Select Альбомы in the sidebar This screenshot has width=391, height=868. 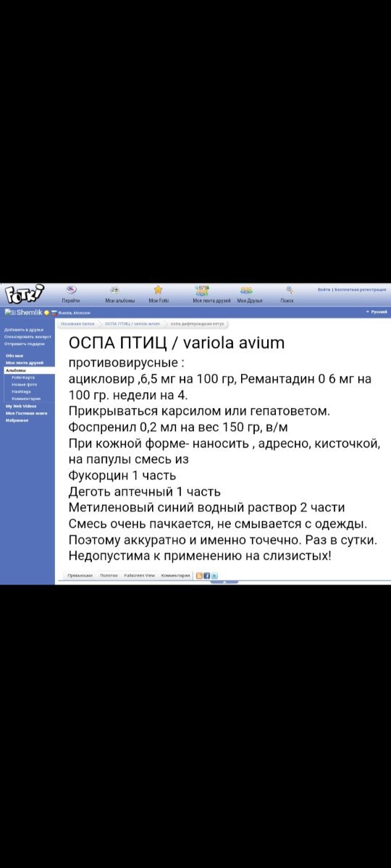tap(15, 370)
